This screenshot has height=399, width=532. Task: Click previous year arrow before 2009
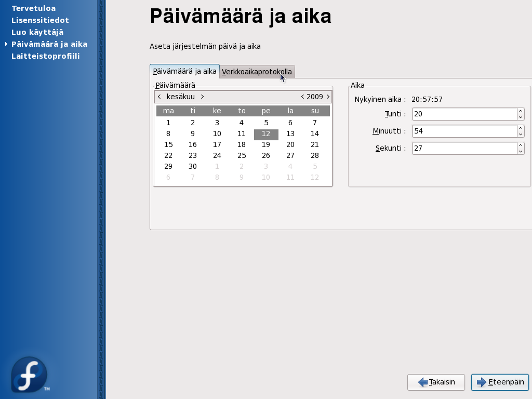[x=302, y=97]
